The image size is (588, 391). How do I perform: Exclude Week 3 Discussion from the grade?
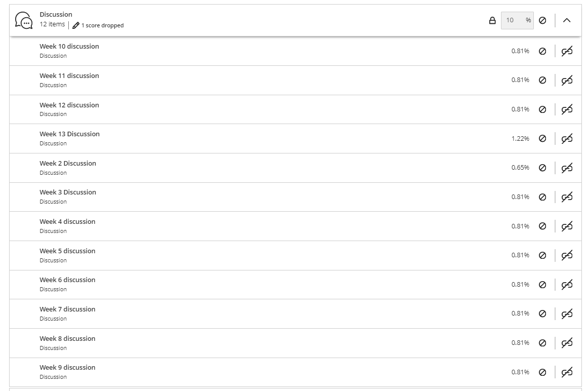tap(542, 197)
